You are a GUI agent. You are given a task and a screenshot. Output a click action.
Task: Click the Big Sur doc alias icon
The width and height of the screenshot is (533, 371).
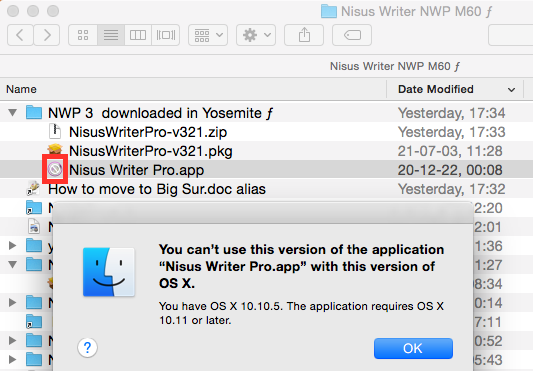(x=34, y=188)
